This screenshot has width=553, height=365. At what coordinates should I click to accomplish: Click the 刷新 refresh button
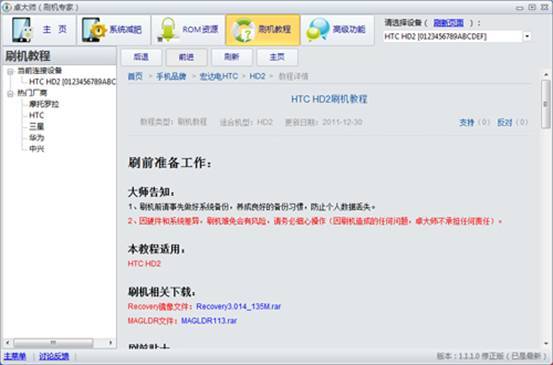point(232,57)
